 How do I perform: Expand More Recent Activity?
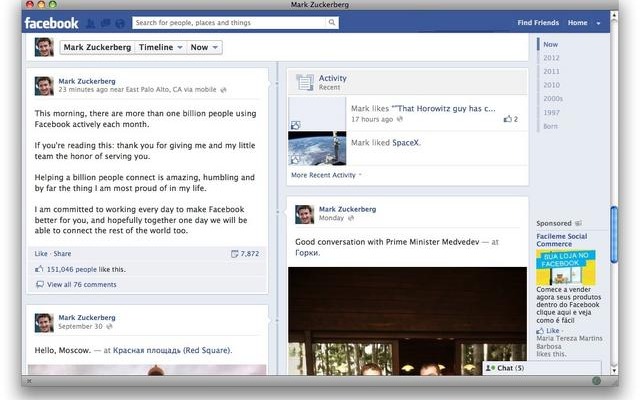click(x=326, y=175)
